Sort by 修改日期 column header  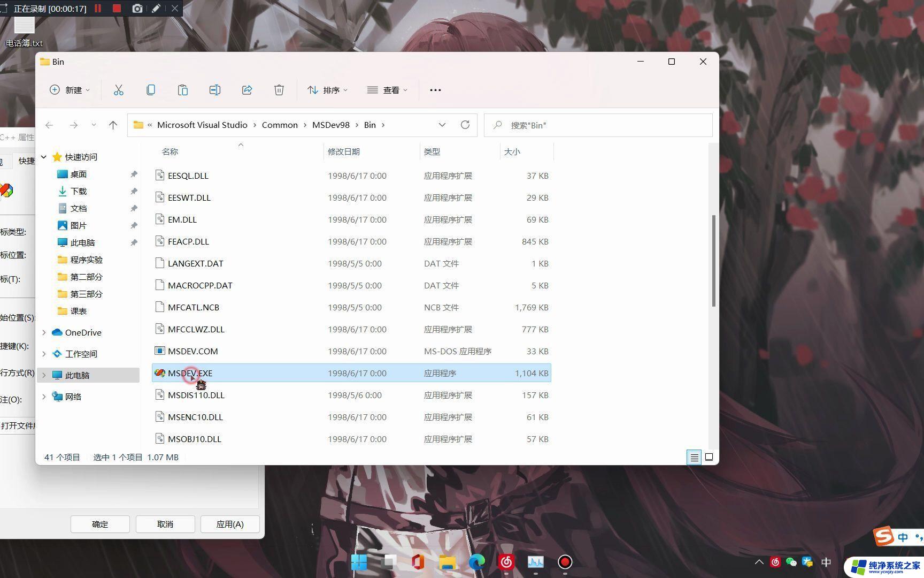point(344,151)
